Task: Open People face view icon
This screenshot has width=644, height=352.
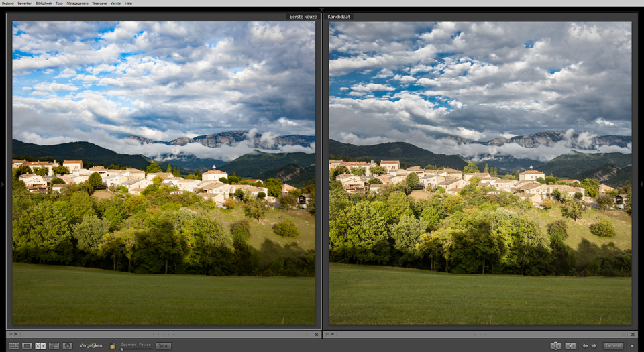Action: click(67, 345)
